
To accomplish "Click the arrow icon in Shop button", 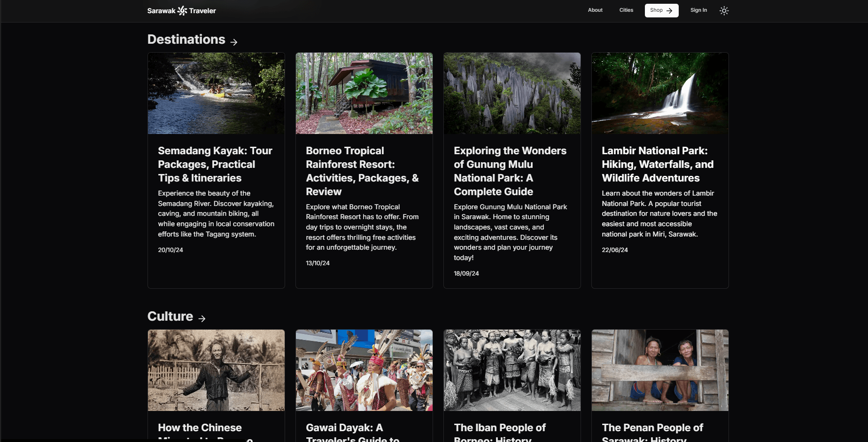I will click(x=669, y=10).
